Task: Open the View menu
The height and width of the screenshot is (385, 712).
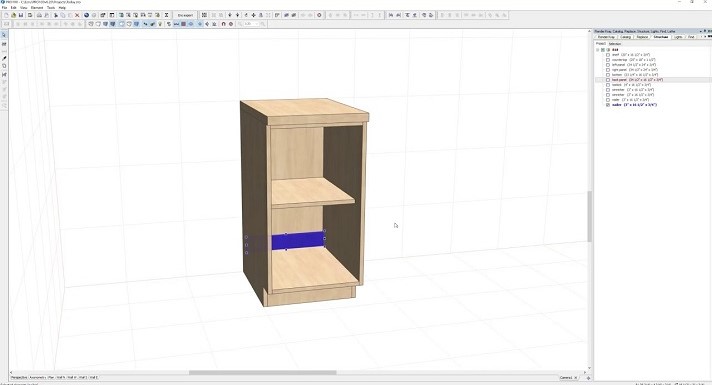Action: click(24, 8)
